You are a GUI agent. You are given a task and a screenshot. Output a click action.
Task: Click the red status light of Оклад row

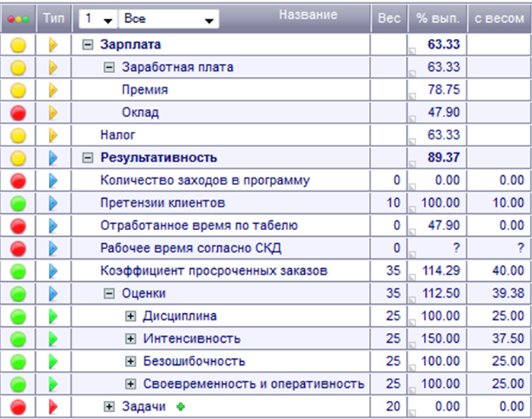point(18,113)
